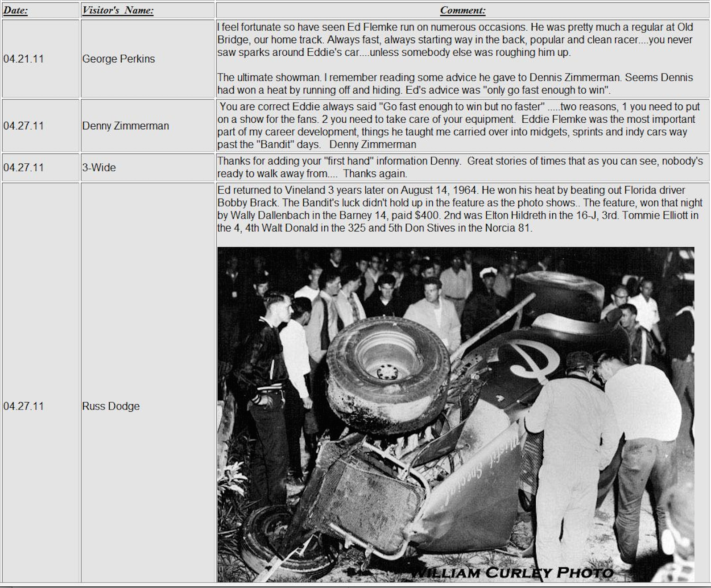Click the "Thanks for adding" comment by 3-Wide
This screenshot has height=588, width=711.
click(460, 167)
